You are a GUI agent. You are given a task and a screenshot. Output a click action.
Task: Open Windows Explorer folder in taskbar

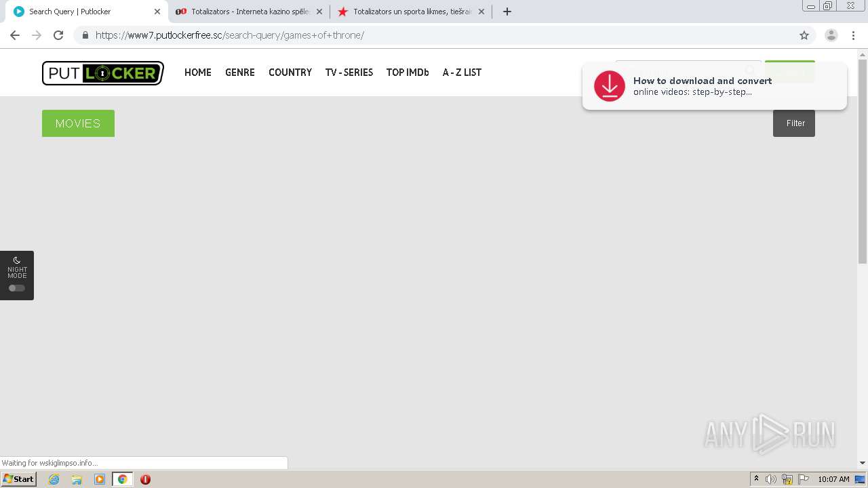77,479
